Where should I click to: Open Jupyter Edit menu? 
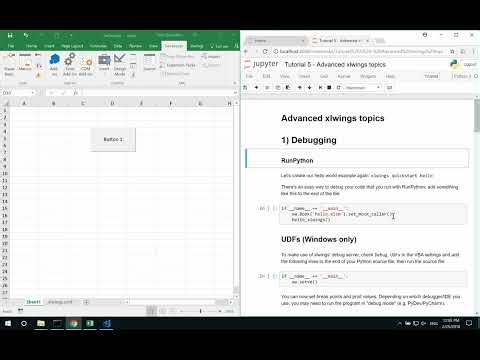(x=266, y=76)
